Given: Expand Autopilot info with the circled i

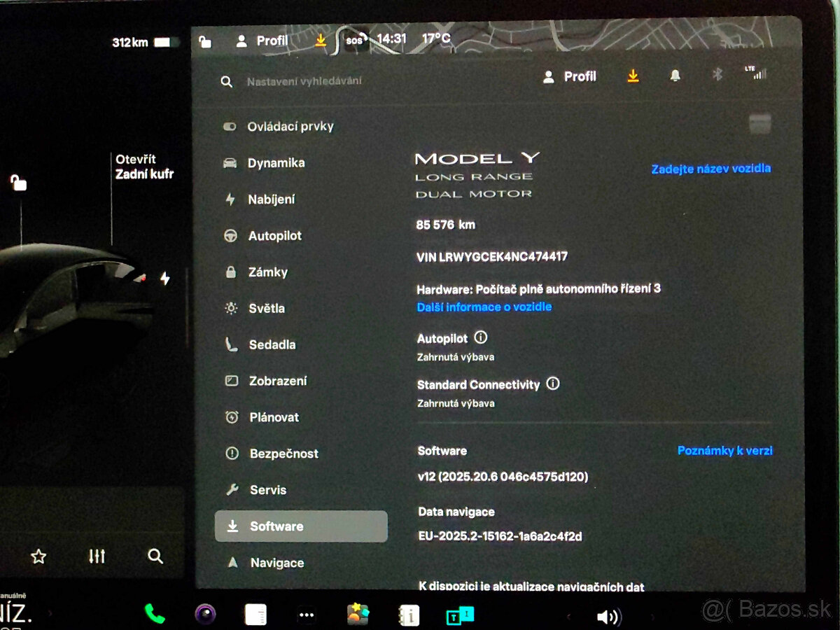Looking at the screenshot, I should coord(479,337).
